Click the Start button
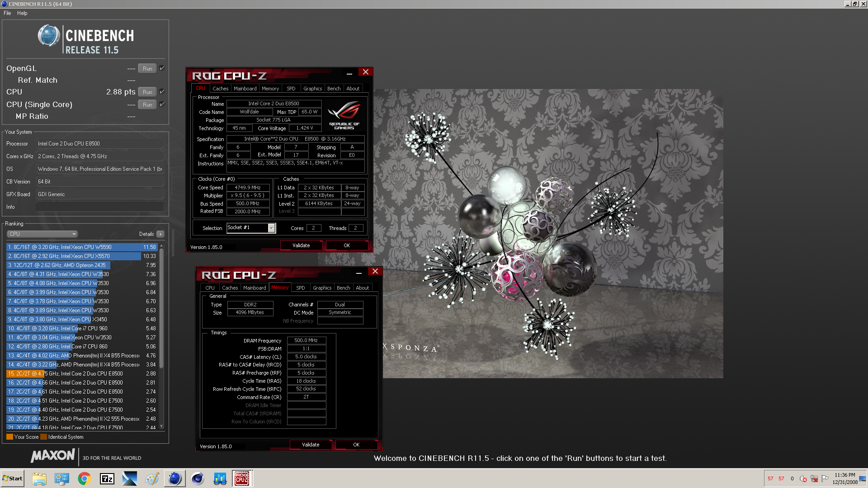This screenshot has width=868, height=488. [x=12, y=479]
